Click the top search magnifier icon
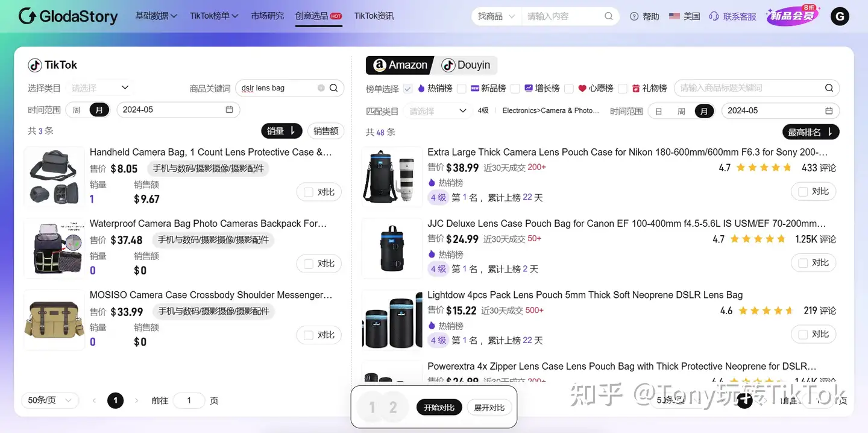This screenshot has width=868, height=433. pyautogui.click(x=609, y=16)
